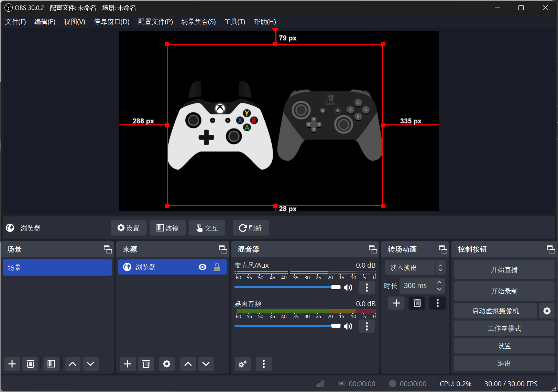Screen dimensions: 558x392
Task: Open scene filters icon in Scenes panel
Action: click(51, 364)
